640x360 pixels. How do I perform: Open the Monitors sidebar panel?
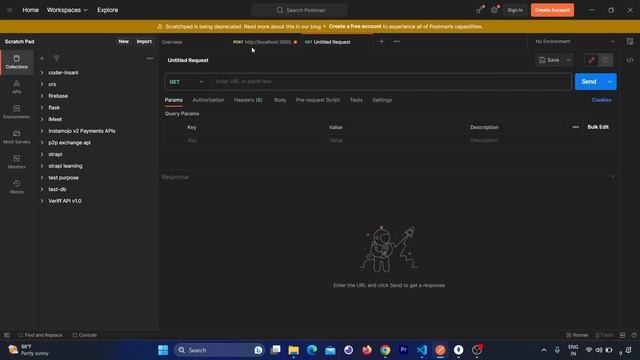17,162
